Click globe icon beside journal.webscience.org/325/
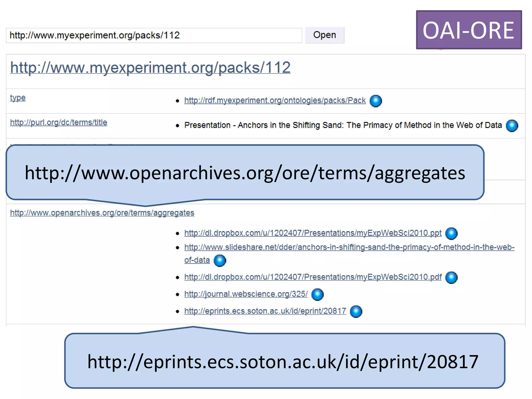Viewport: 532px width, 399px height. (x=317, y=295)
